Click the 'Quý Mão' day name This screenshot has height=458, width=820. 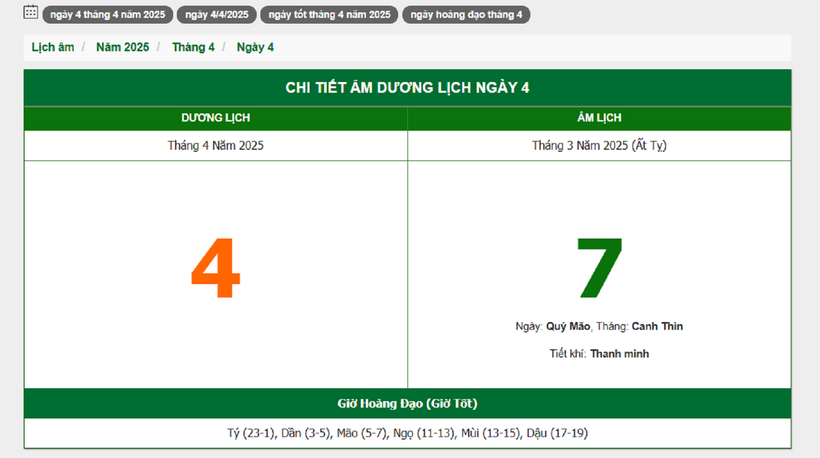coord(568,326)
